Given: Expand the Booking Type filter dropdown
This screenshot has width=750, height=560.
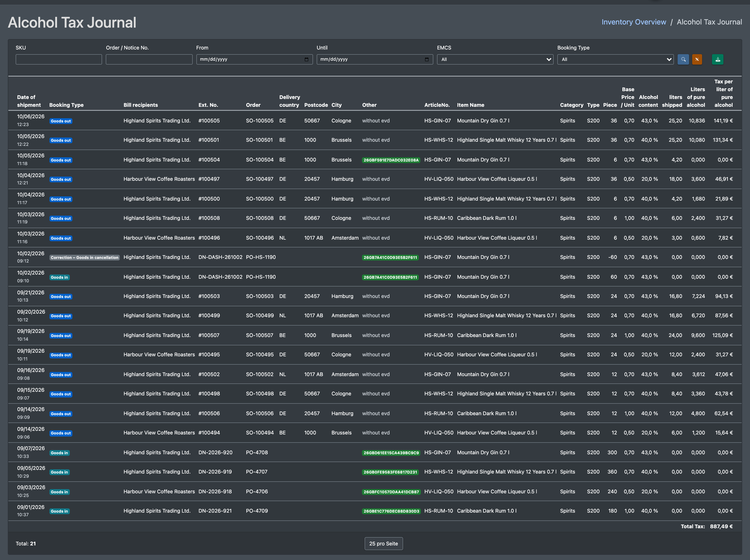Looking at the screenshot, I should click(615, 59).
